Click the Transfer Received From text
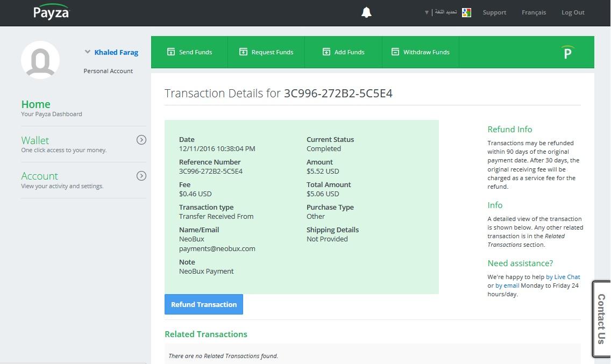Image resolution: width=611 pixels, height=364 pixels. coord(216,216)
